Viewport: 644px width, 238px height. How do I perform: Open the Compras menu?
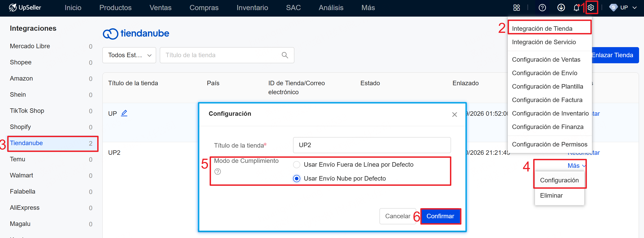click(x=204, y=8)
